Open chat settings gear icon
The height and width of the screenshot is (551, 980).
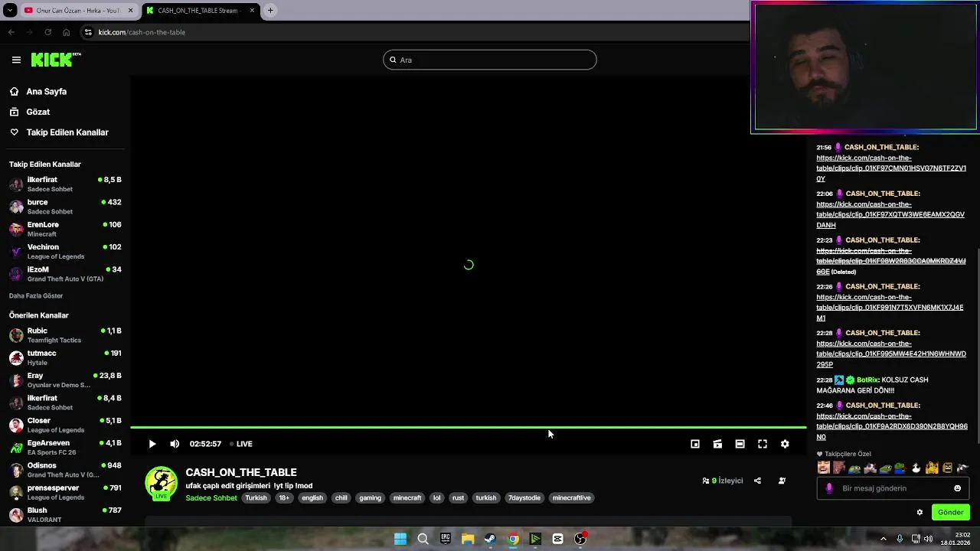(x=920, y=512)
